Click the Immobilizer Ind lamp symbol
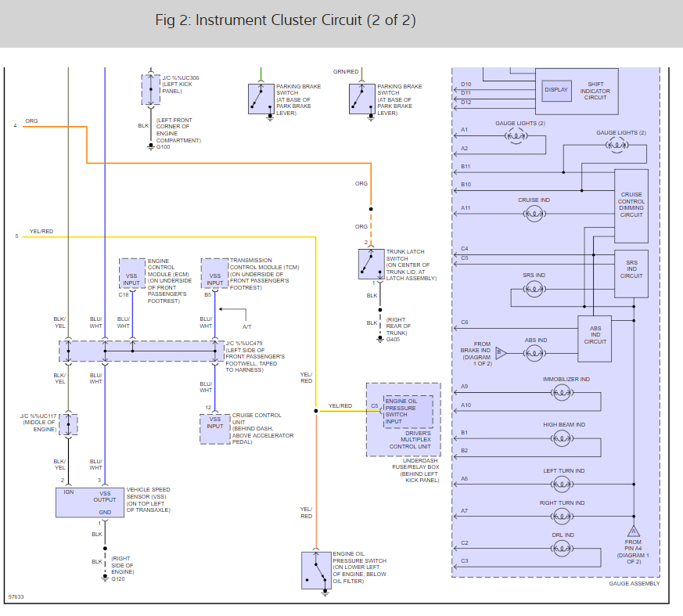The image size is (683, 616). tap(562, 393)
